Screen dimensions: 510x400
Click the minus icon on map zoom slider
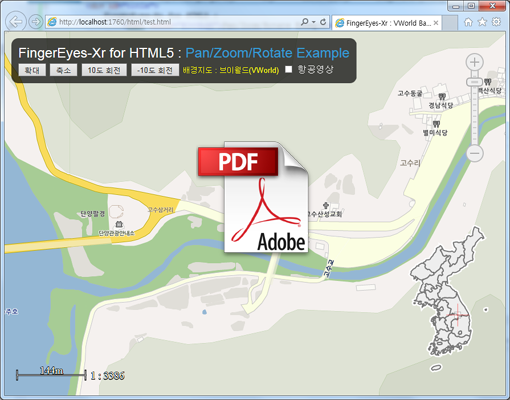(x=475, y=154)
